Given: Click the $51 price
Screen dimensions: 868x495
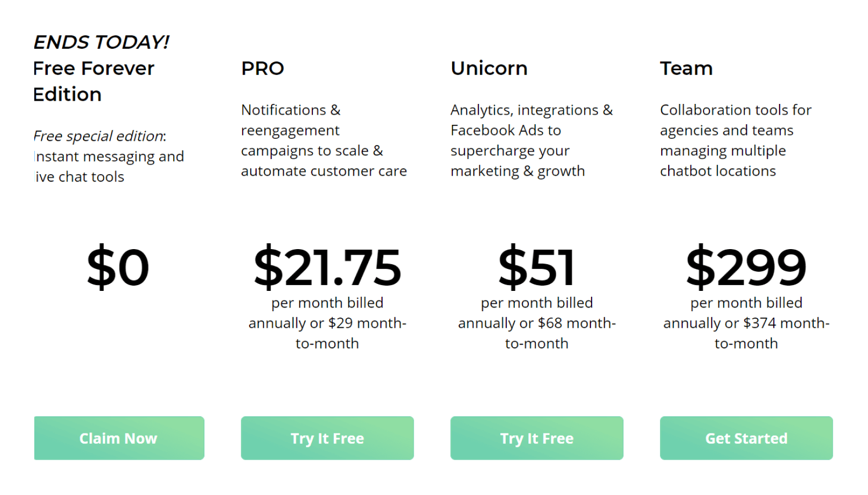Looking at the screenshot, I should coord(536,267).
